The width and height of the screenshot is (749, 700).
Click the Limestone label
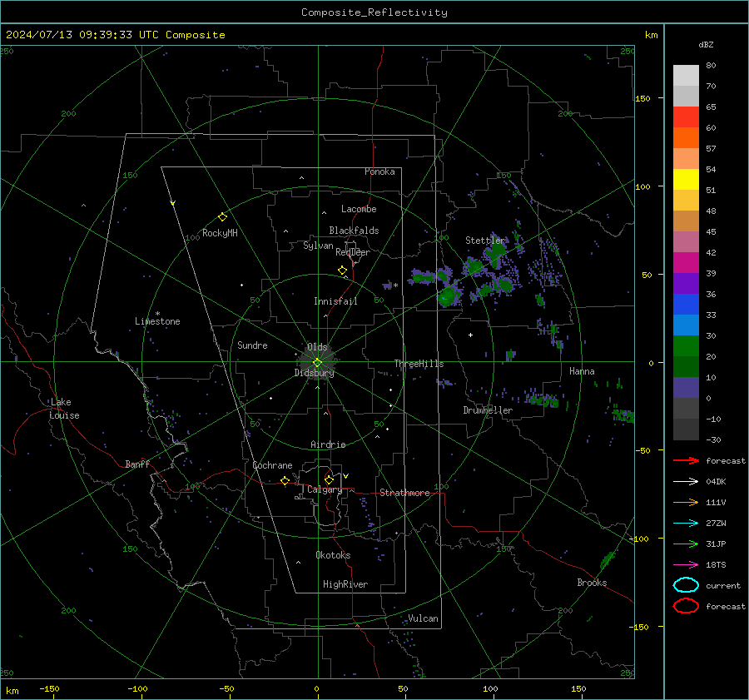(x=157, y=321)
